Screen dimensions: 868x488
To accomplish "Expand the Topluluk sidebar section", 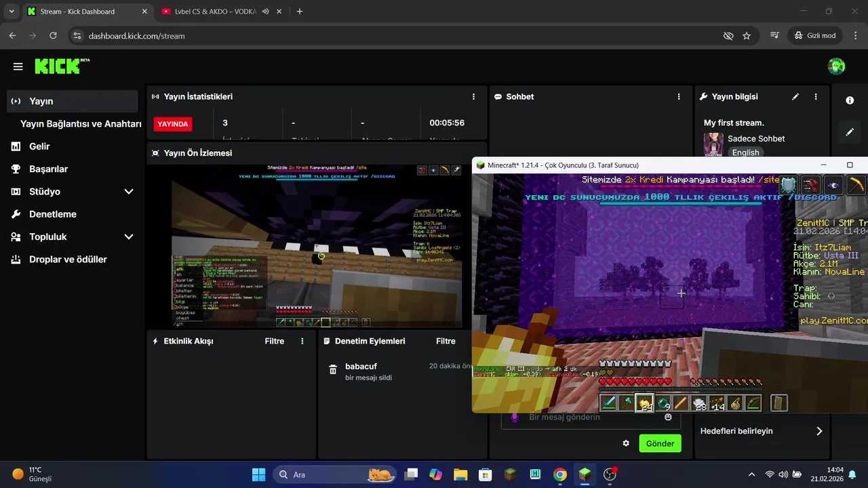I will pos(129,237).
